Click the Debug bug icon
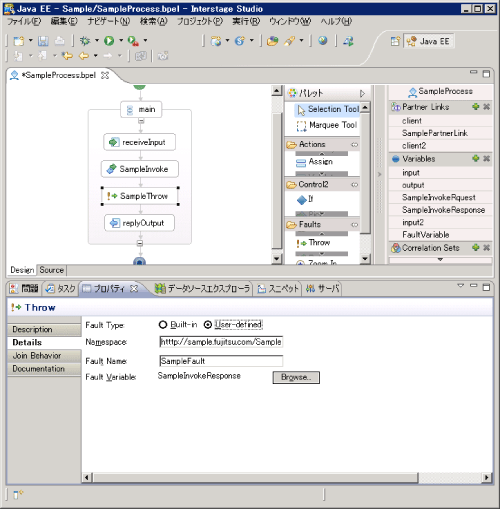The height and width of the screenshot is (509, 500). click(x=85, y=41)
